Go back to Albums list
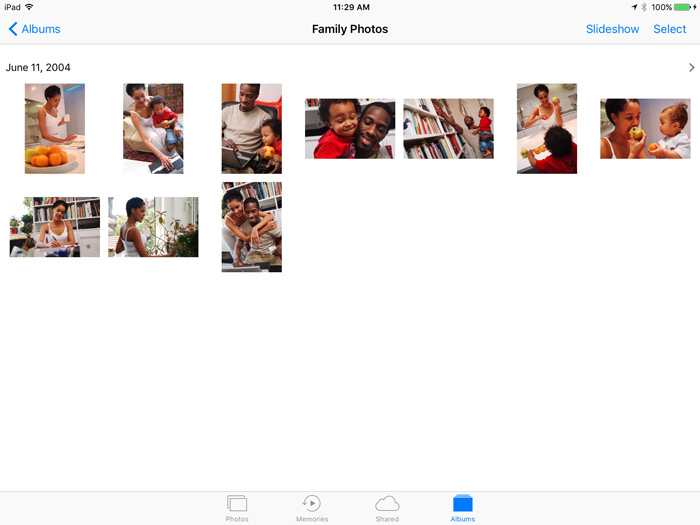Screen dimensions: 700x525 pos(35,29)
